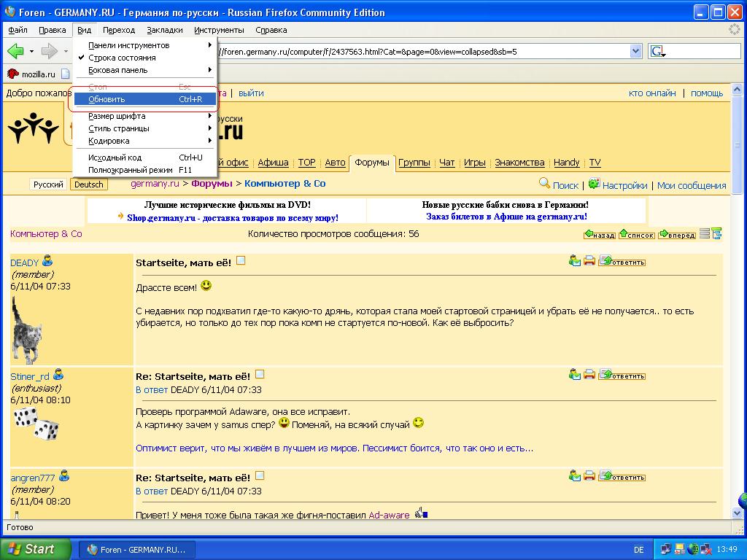Click the page scrollbar up arrow
This screenshot has width=747, height=560.
[737, 89]
